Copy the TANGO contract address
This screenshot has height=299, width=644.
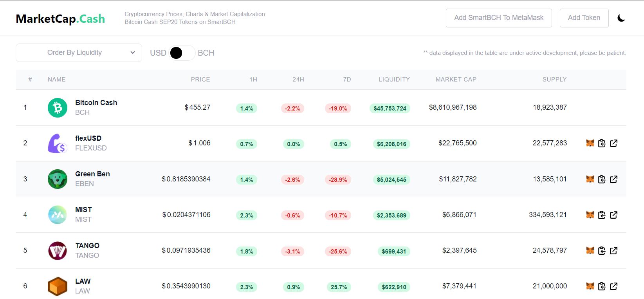[602, 250]
